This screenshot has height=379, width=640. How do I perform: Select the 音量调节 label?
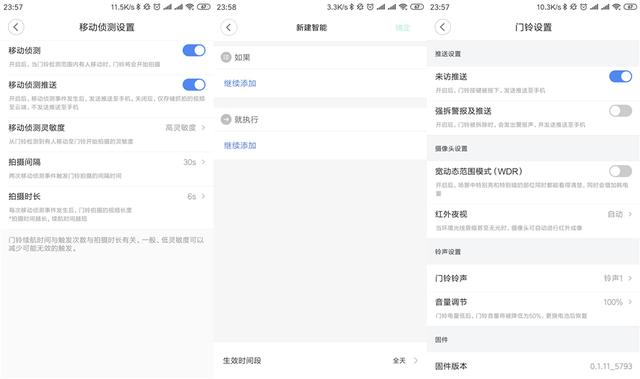click(451, 302)
